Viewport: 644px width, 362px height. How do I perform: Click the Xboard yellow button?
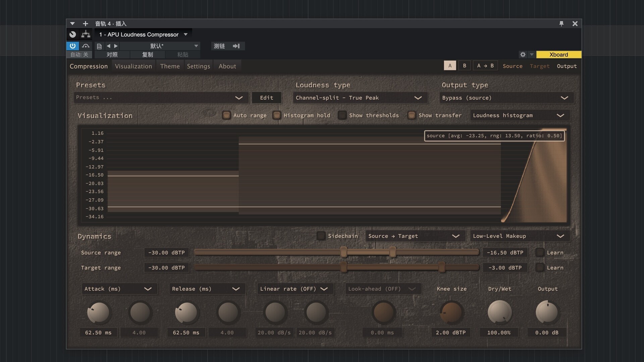pyautogui.click(x=558, y=54)
